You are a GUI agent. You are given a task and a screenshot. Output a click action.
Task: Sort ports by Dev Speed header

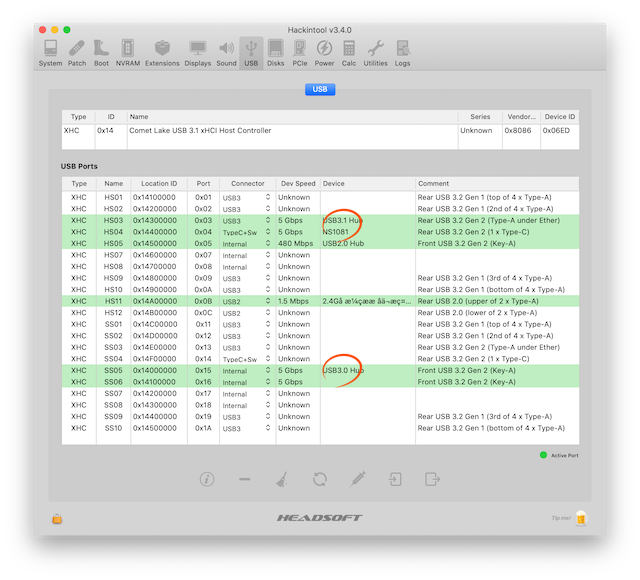pyautogui.click(x=298, y=184)
